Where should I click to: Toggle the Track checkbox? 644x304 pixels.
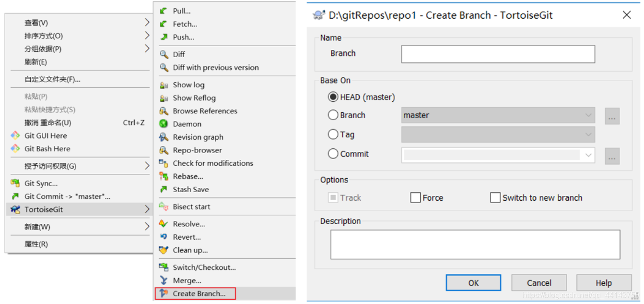tap(333, 197)
